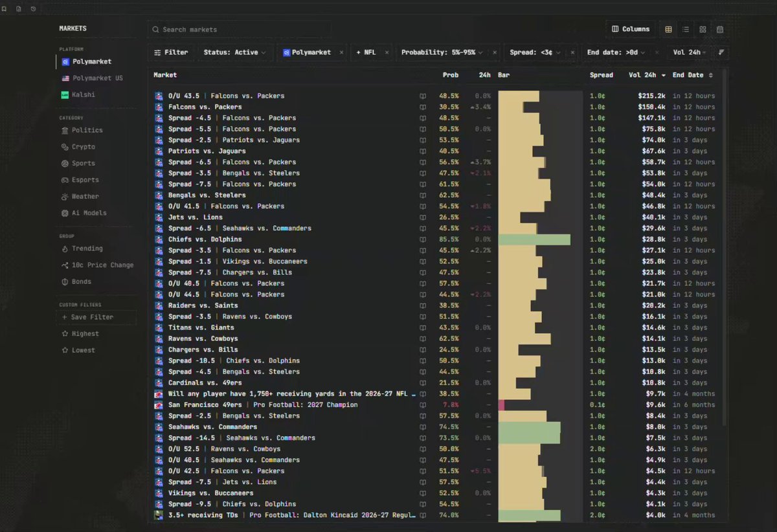This screenshot has width=777, height=532.
Task: Open the Probability: 5%-95% dropdown
Action: (442, 52)
